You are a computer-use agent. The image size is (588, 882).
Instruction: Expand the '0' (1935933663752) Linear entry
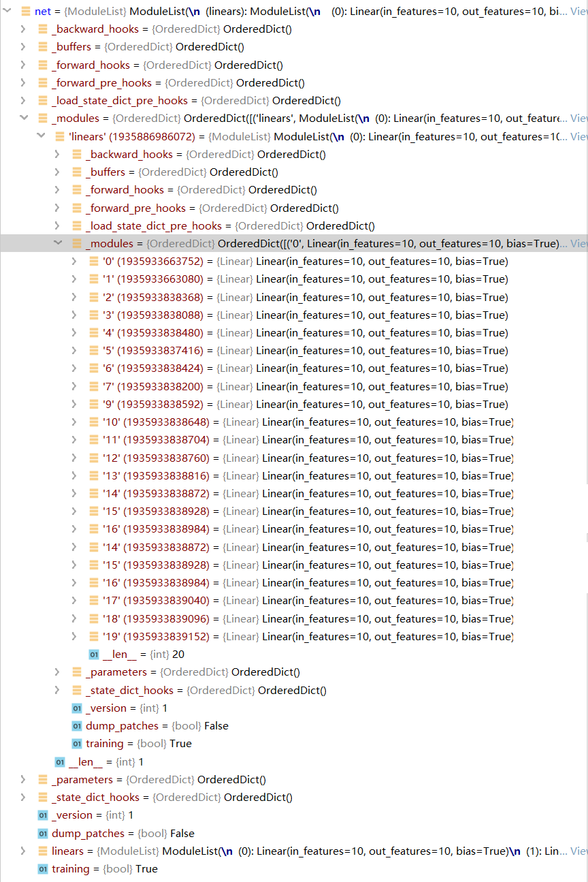(x=74, y=262)
